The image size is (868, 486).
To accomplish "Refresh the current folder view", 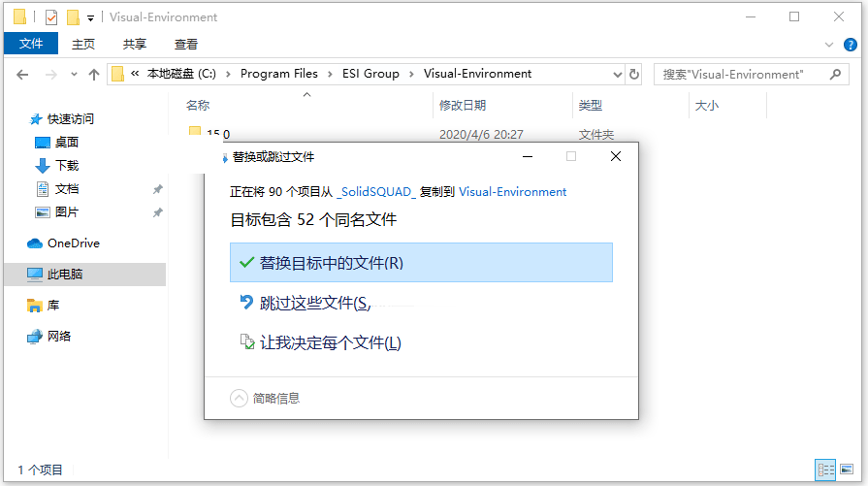I will (634, 74).
